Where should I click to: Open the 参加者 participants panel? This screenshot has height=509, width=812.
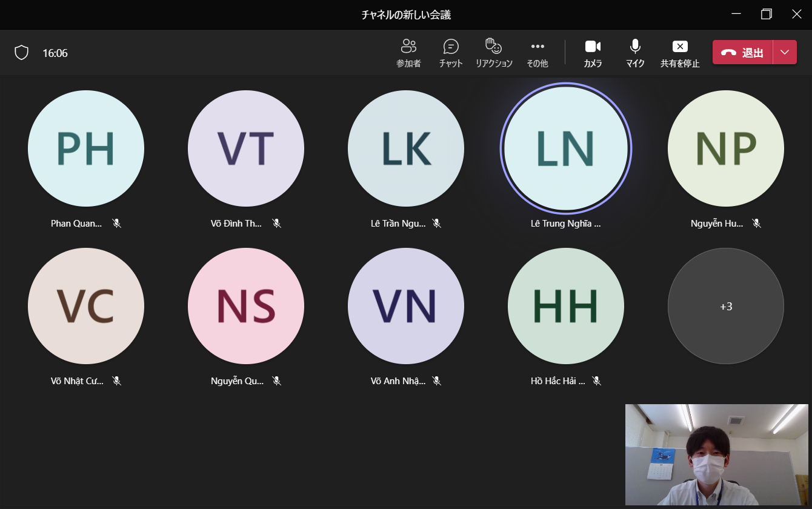(x=408, y=53)
